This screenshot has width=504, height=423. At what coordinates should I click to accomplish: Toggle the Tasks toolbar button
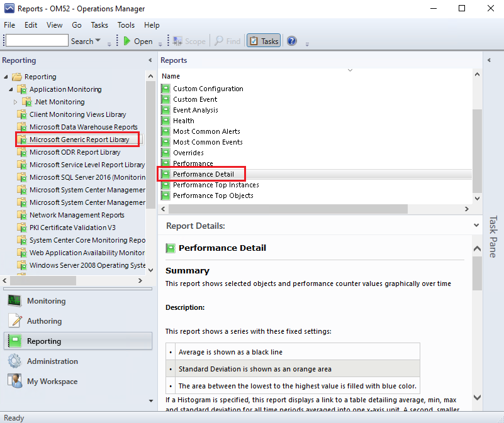pos(264,41)
